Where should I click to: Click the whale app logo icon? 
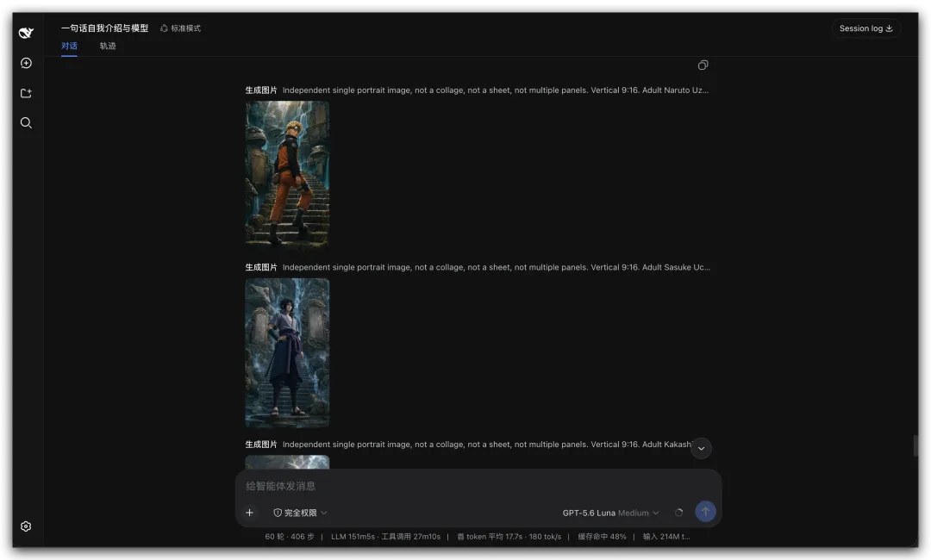(x=26, y=33)
